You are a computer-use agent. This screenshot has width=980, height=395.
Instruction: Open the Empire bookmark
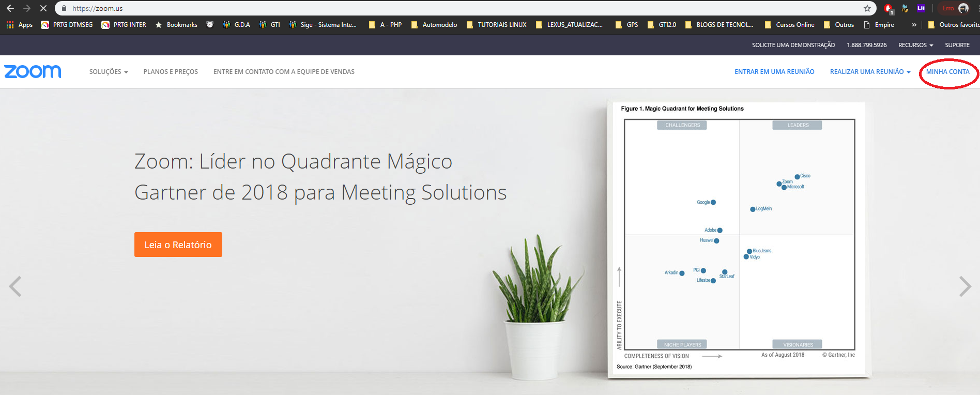coord(879,25)
